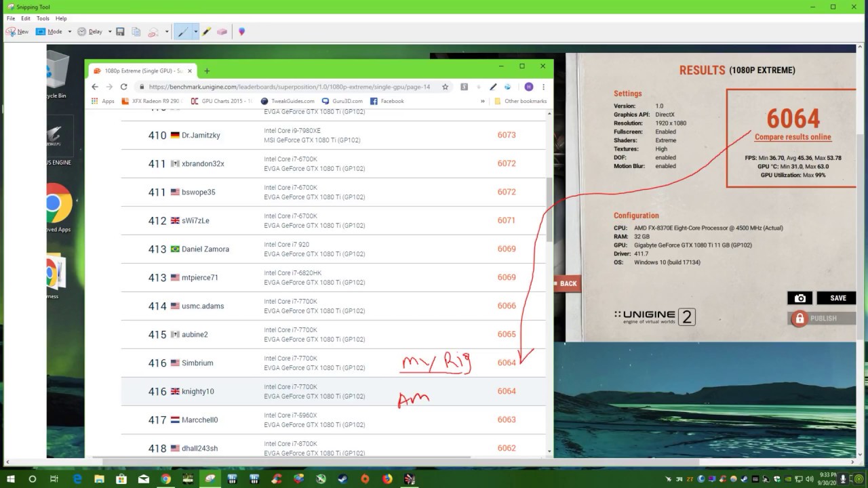Click the Send Snip icon
This screenshot has width=868, height=488.
(x=153, y=32)
